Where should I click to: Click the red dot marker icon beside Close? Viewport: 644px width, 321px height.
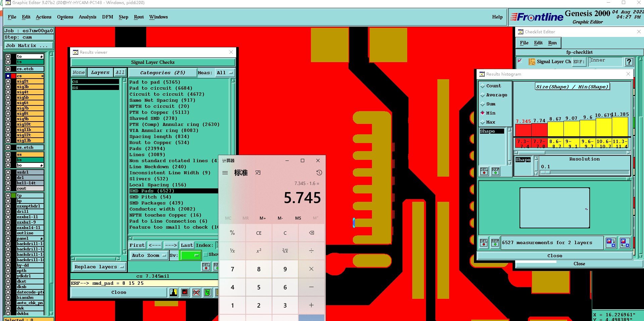[185, 292]
